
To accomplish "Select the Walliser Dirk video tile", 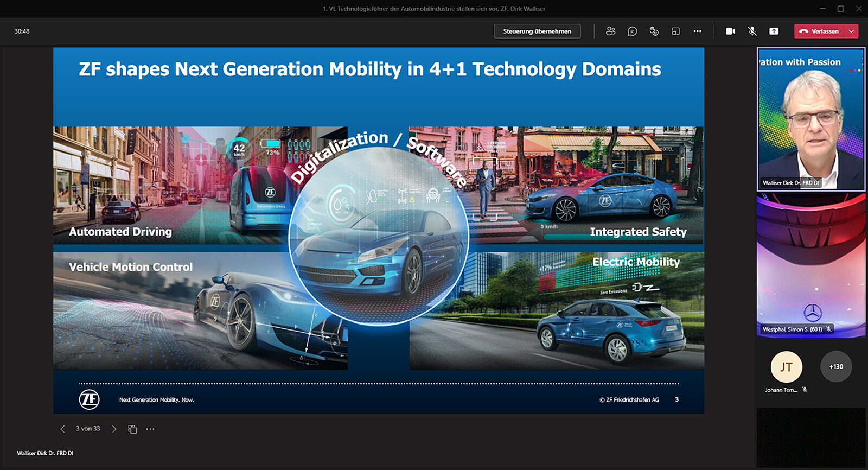I will 810,119.
